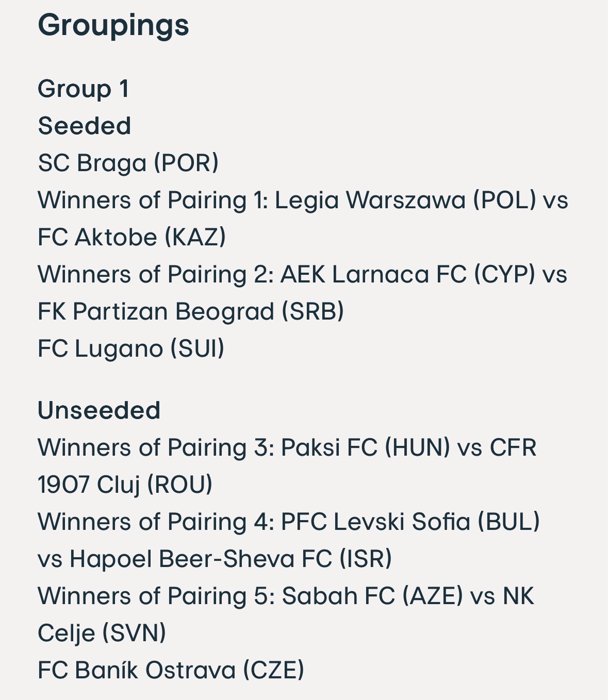Click the FC Baník Ostrava (CZE) entry

[x=171, y=670]
